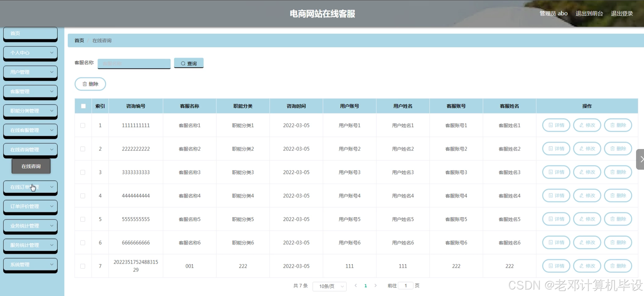The image size is (644, 296).
Task: Toggle the select-all checkbox in the header
Action: click(x=83, y=106)
